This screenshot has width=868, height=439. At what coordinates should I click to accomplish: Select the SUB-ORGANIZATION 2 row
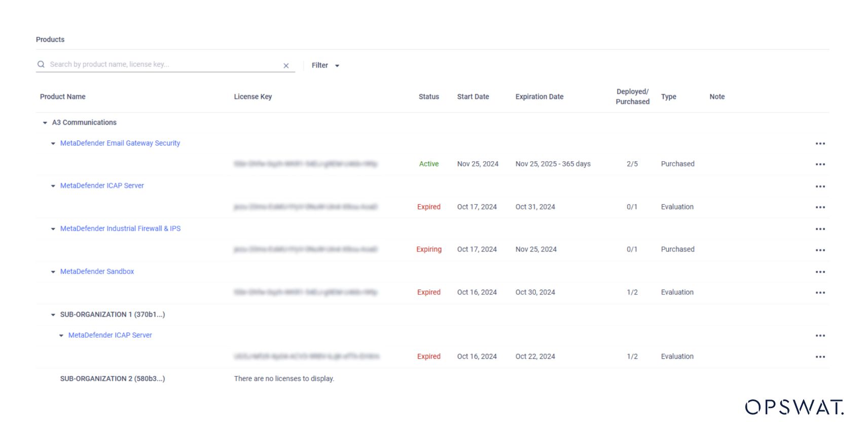click(x=113, y=379)
